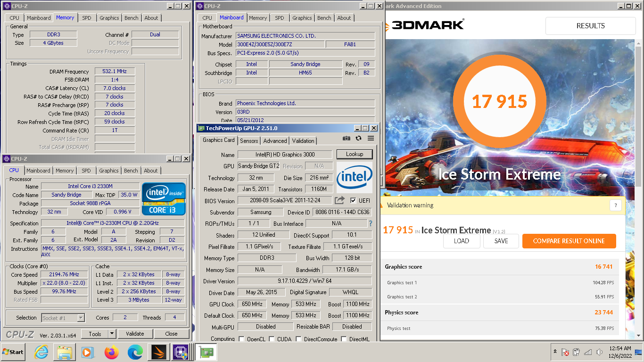Toggle the DirectML checkbox in GPU-Z
Screen dimensions: 644x362
[x=344, y=339]
